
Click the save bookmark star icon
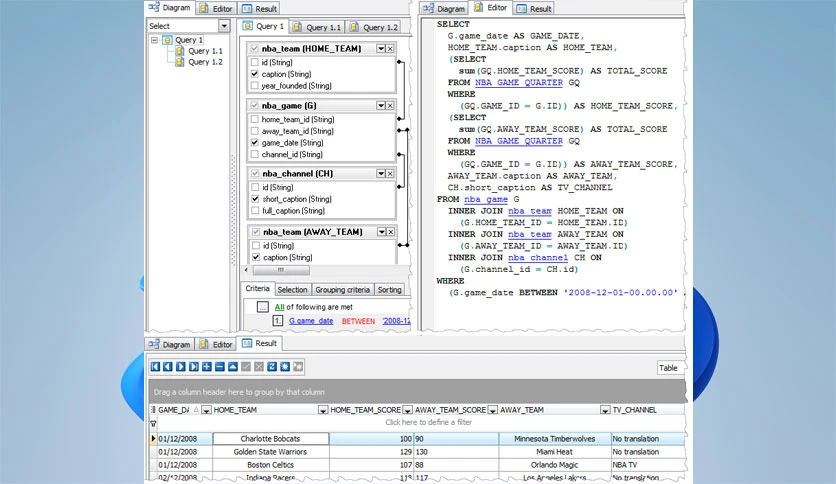click(x=285, y=367)
